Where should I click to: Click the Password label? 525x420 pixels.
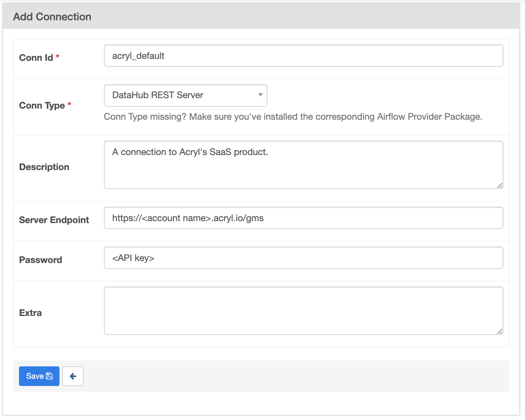[x=41, y=260]
